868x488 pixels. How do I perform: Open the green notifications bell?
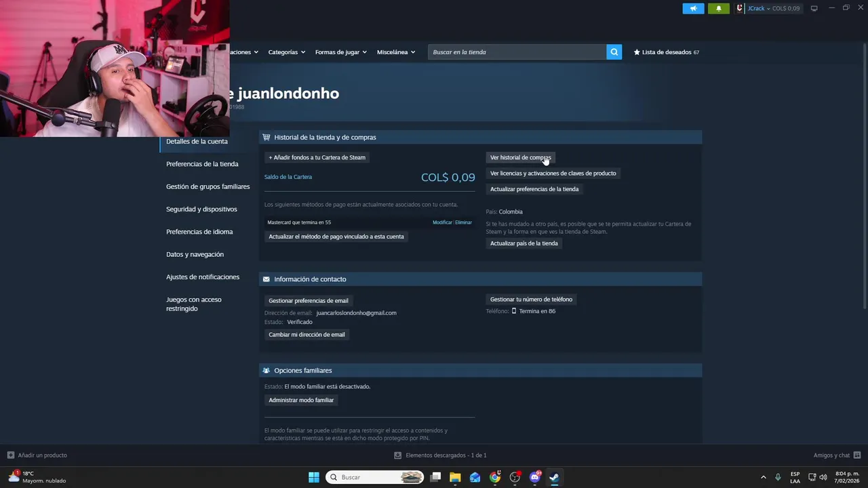719,9
